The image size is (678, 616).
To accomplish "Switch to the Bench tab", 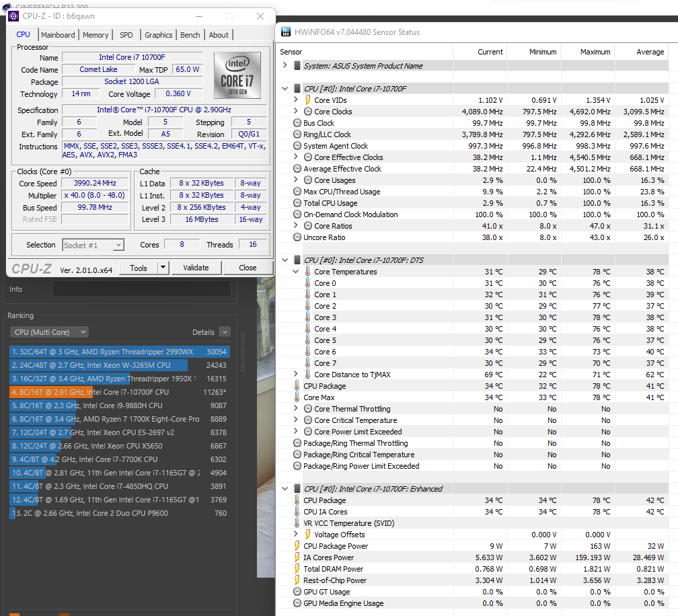I will click(190, 35).
